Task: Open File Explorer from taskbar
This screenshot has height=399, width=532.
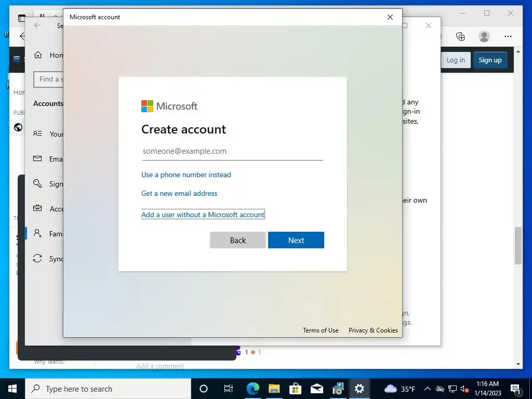Action: (x=274, y=389)
